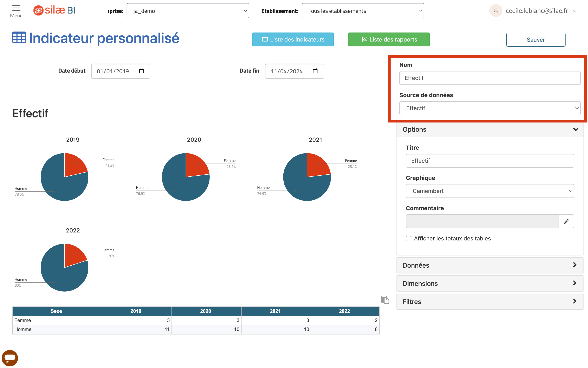Click the 2021 pie chart title
This screenshot has width=588, height=368.
pos(315,140)
